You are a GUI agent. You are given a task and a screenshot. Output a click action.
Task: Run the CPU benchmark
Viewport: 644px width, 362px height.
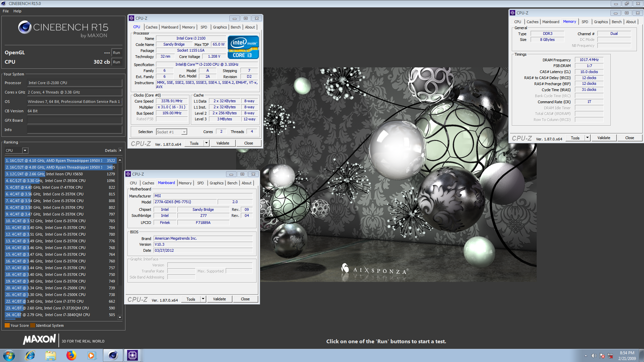(x=116, y=62)
